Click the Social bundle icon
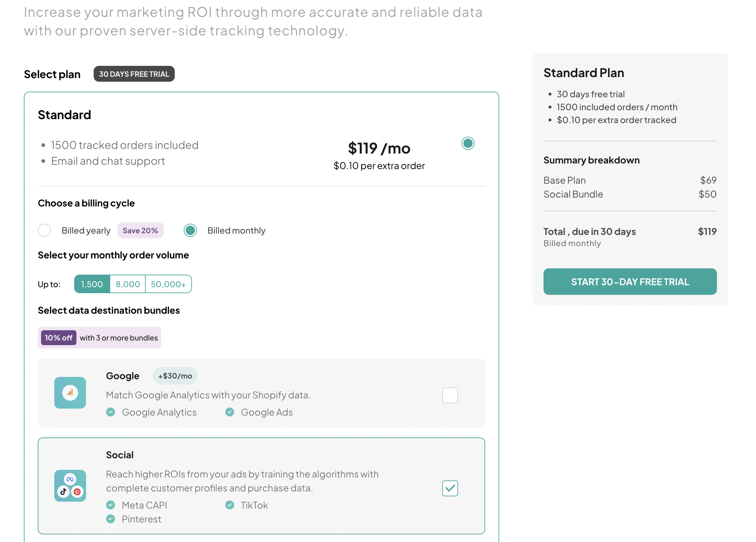 [x=70, y=485]
